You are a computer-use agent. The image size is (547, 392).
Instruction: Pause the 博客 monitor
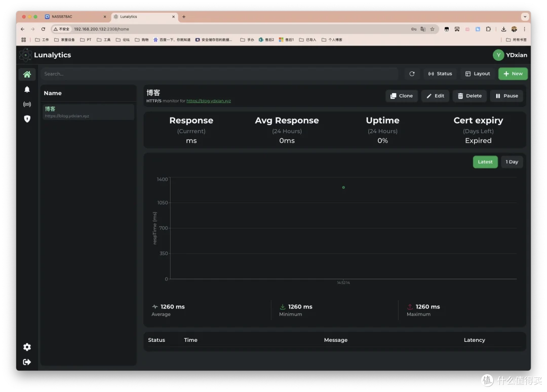(506, 96)
